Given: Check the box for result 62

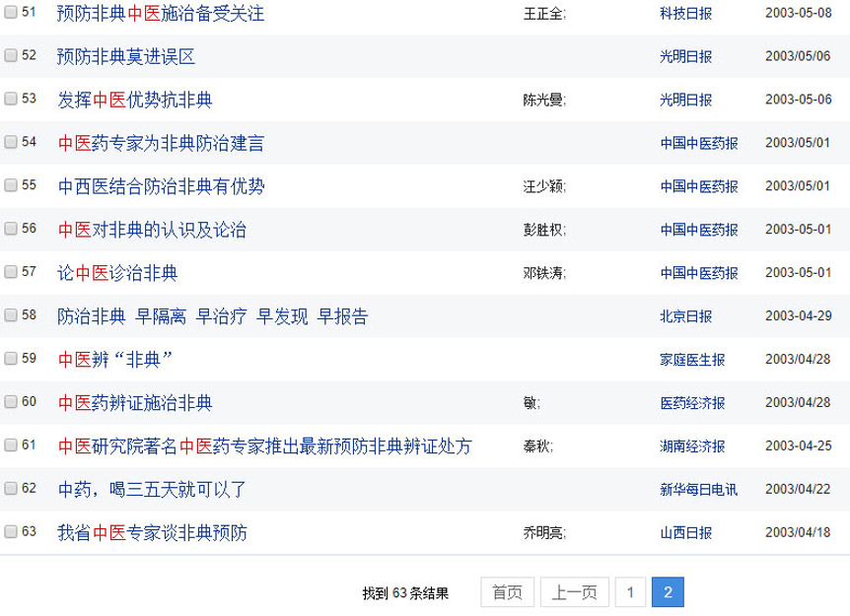Looking at the screenshot, I should pyautogui.click(x=11, y=489).
